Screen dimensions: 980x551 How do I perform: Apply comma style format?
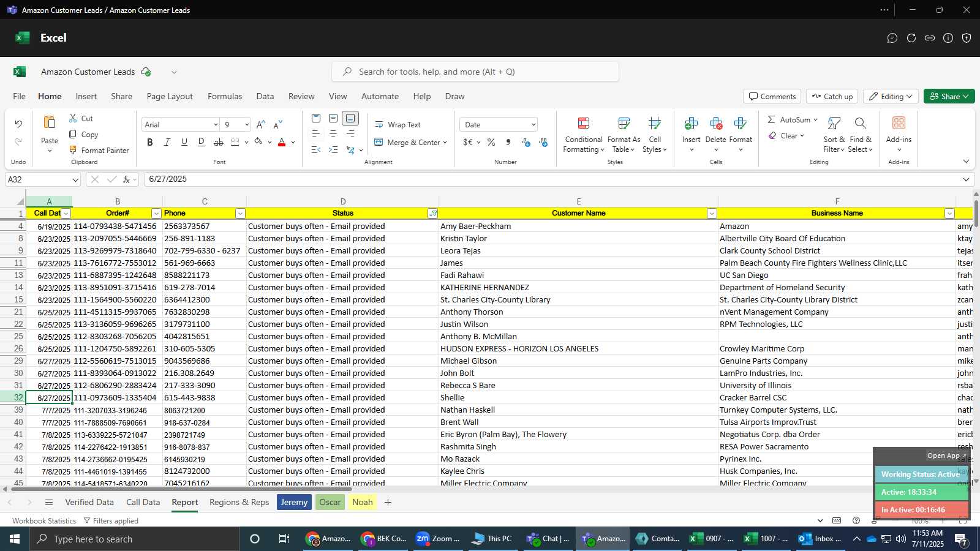point(508,142)
